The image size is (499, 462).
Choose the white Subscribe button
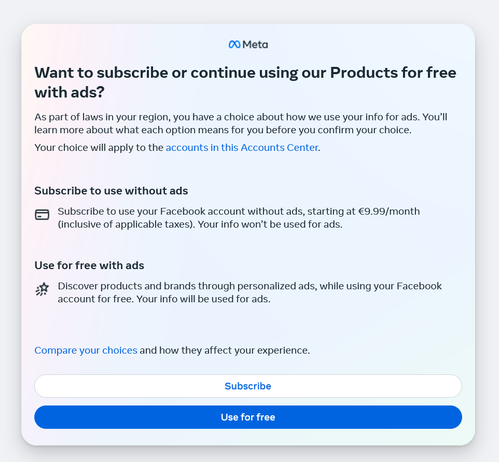(248, 386)
